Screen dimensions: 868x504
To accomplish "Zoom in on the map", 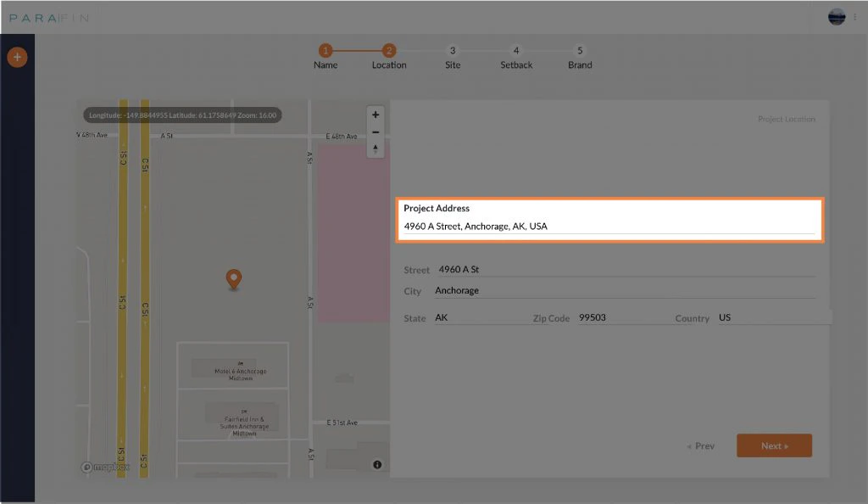I will pyautogui.click(x=375, y=115).
